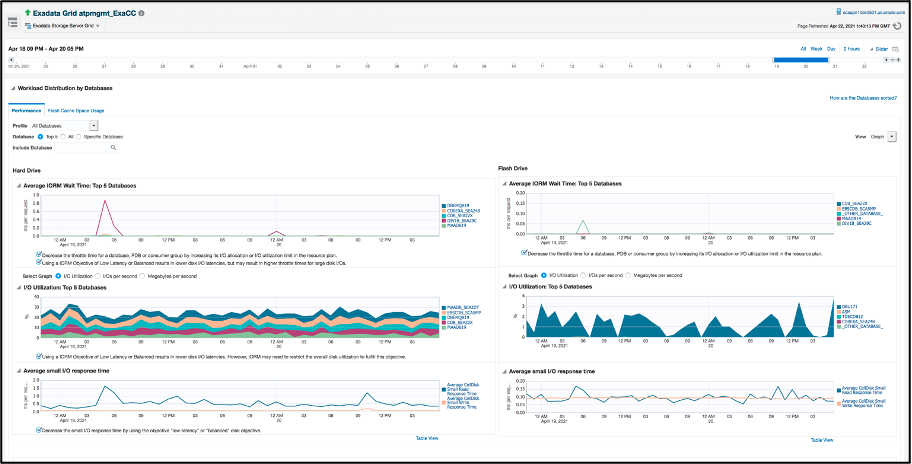Collapse Hard Drive I/O Utilization panel
The width and height of the screenshot is (912, 464).
(19, 287)
